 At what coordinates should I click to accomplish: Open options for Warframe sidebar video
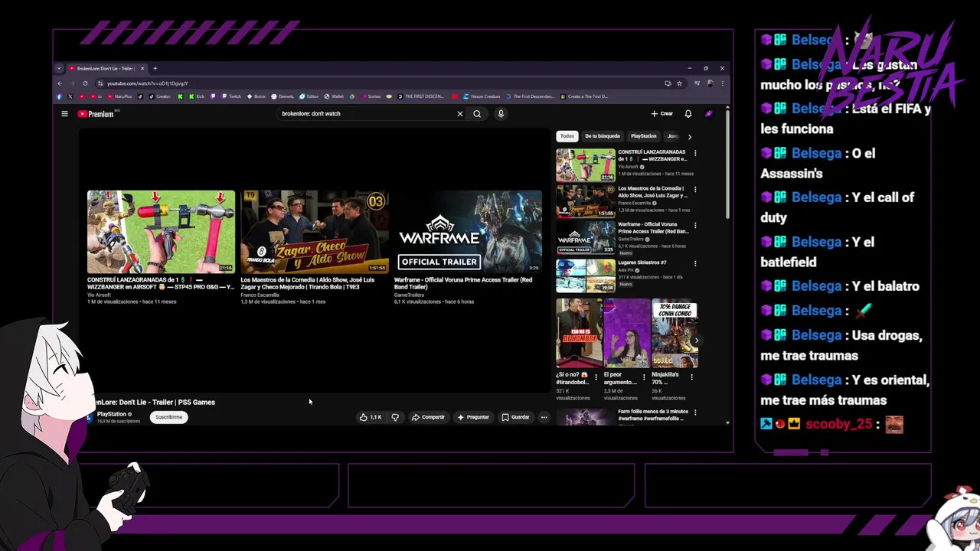point(695,226)
